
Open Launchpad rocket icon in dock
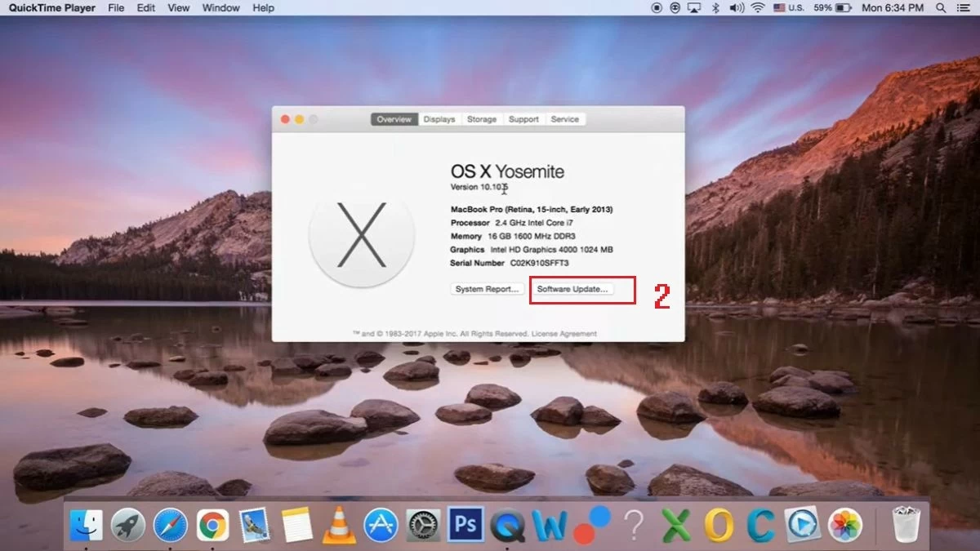(x=128, y=525)
